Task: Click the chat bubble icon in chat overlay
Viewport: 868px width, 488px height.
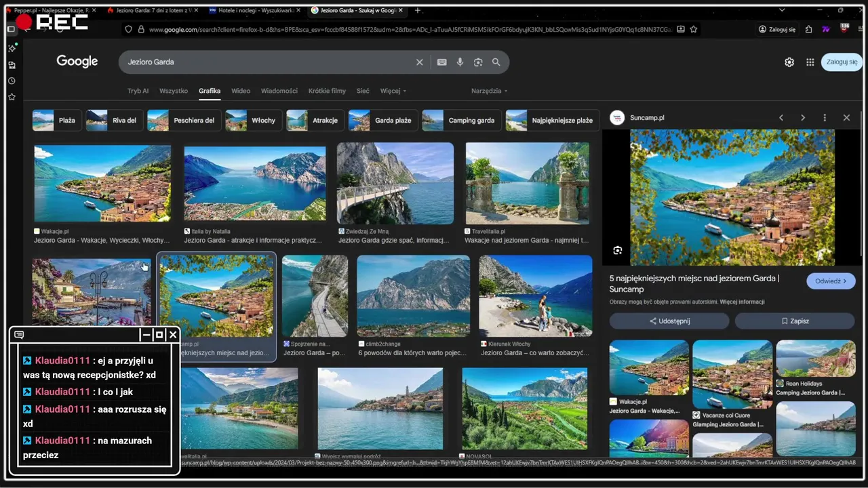Action: coord(19,335)
